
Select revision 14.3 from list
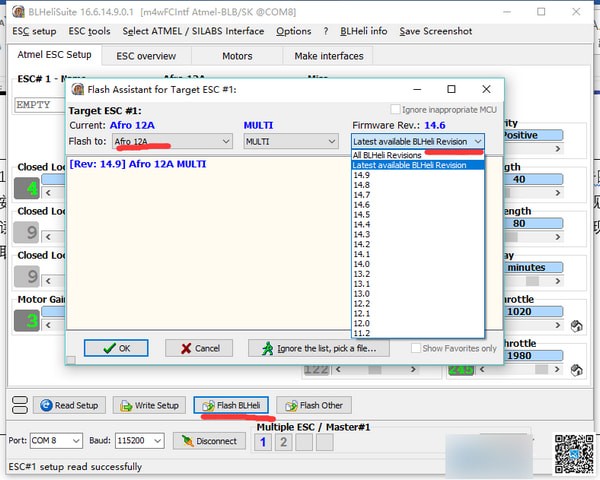(x=418, y=234)
